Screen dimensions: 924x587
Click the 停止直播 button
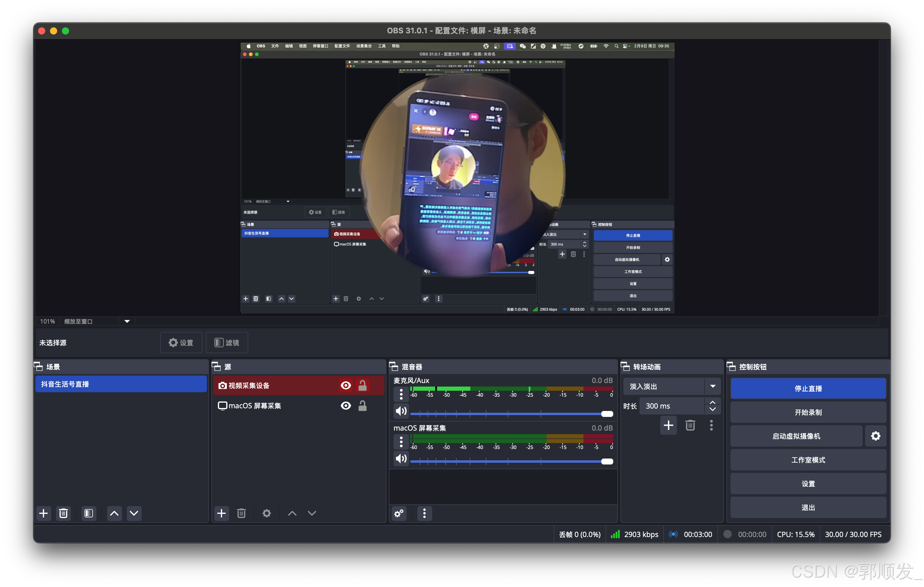(x=808, y=388)
